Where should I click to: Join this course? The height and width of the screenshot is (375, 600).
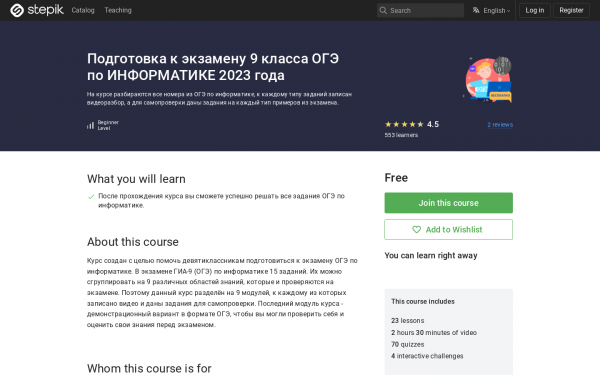pyautogui.click(x=448, y=203)
